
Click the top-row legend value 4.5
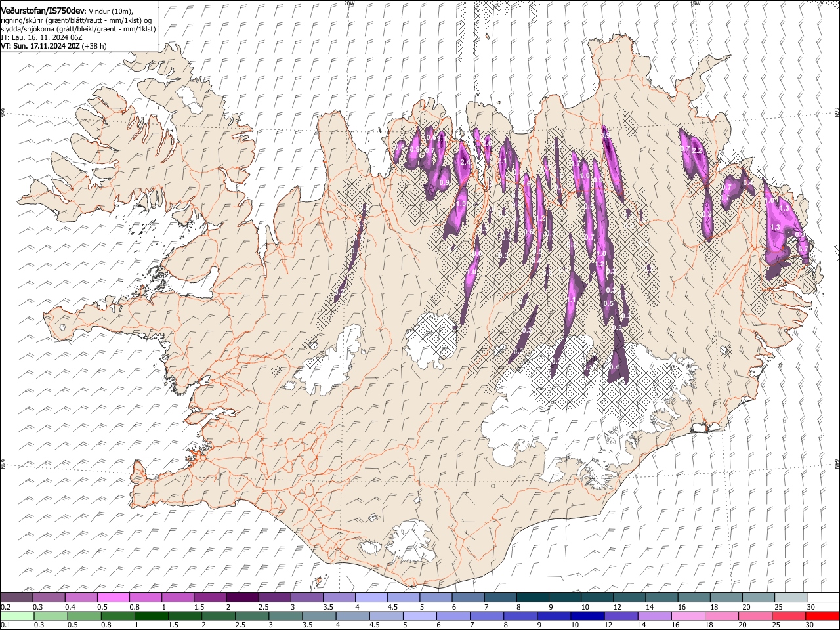point(392,607)
